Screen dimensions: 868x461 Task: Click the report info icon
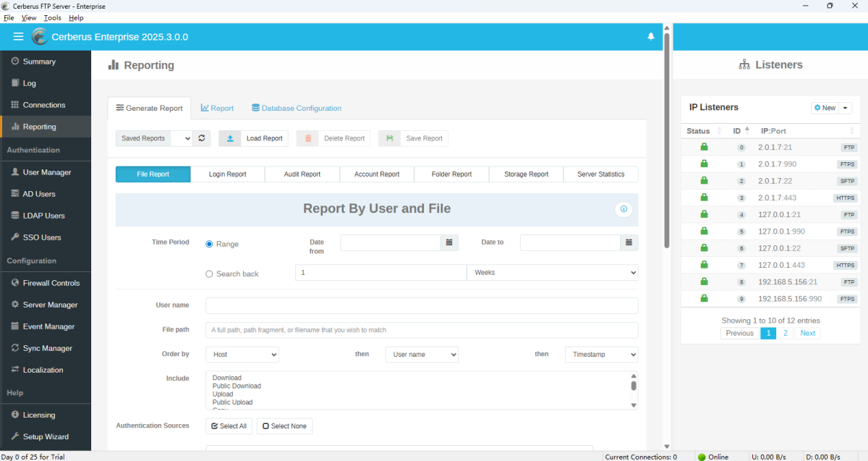[x=624, y=209]
